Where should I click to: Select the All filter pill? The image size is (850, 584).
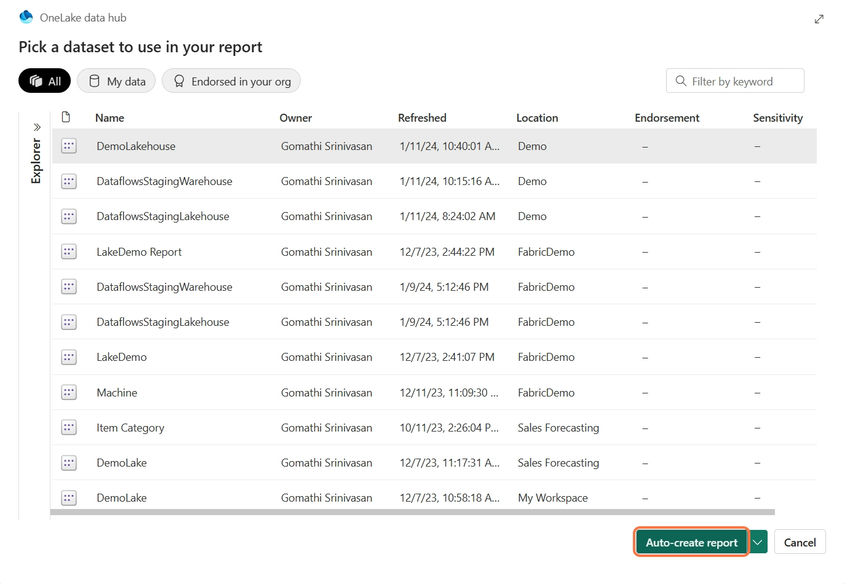pos(44,81)
